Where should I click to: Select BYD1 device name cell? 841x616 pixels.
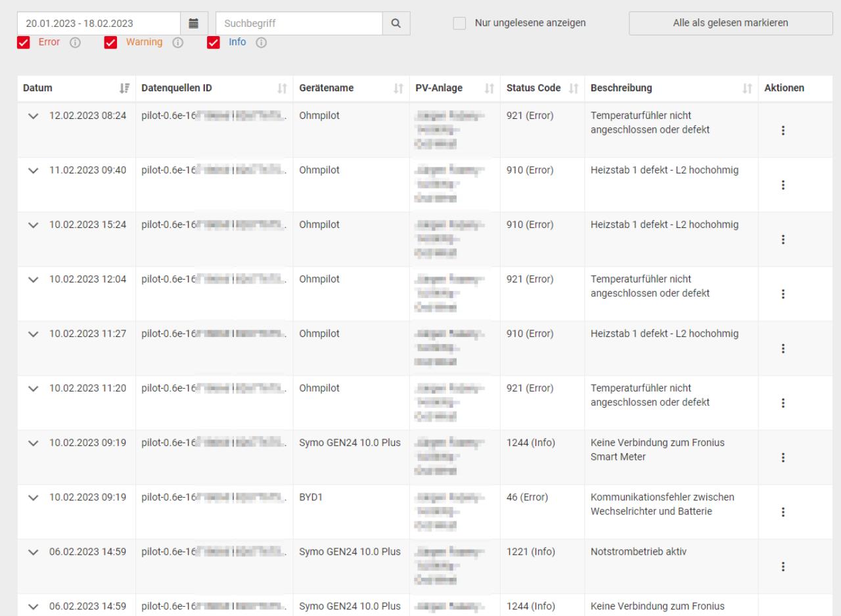tap(311, 497)
